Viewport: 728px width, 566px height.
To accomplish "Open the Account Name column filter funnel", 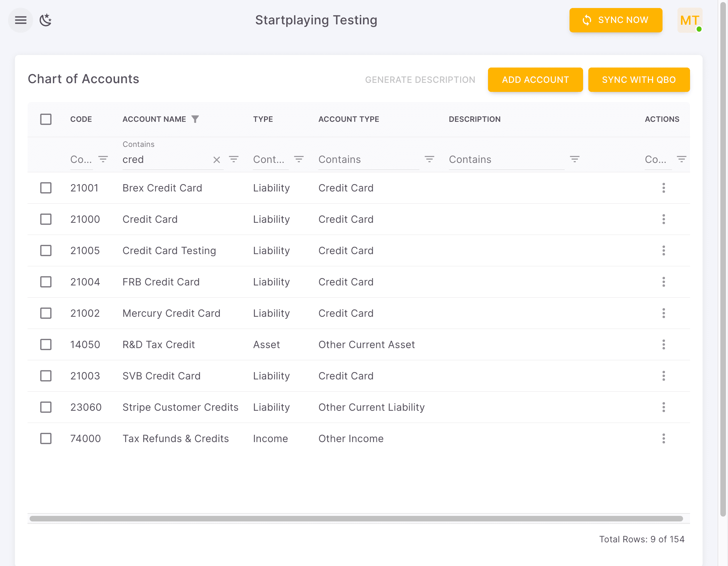I will click(x=196, y=119).
